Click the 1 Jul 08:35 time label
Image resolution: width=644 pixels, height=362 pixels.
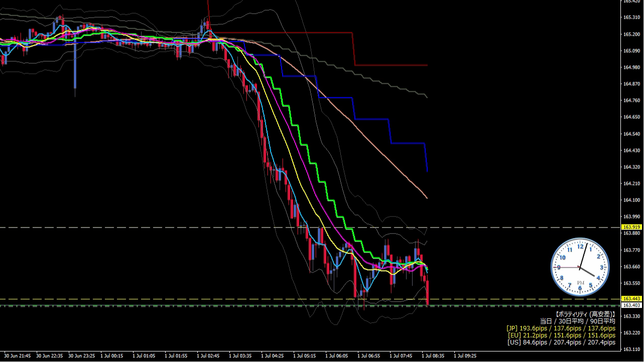tap(433, 355)
